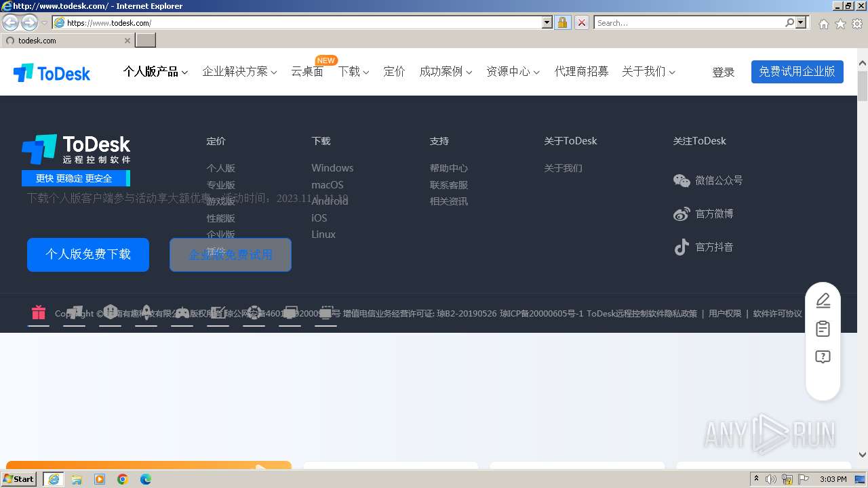This screenshot has height=488, width=868.
Task: Open a new blank tab
Action: point(146,40)
